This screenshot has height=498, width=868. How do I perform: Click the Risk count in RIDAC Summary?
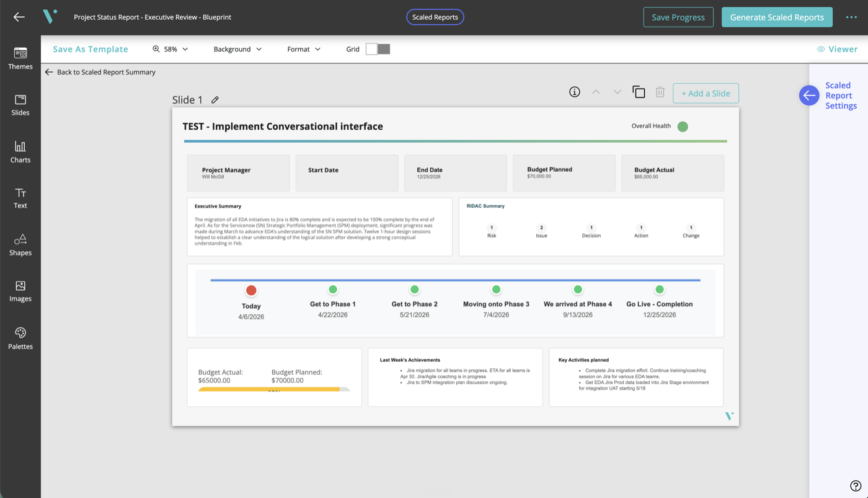pyautogui.click(x=492, y=228)
